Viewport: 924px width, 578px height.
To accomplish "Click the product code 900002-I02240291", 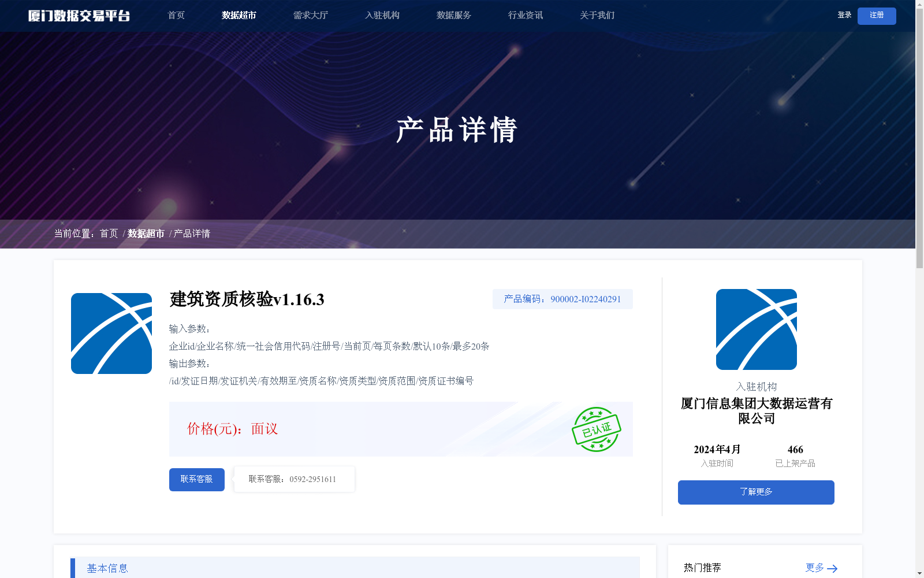I will (x=586, y=299).
